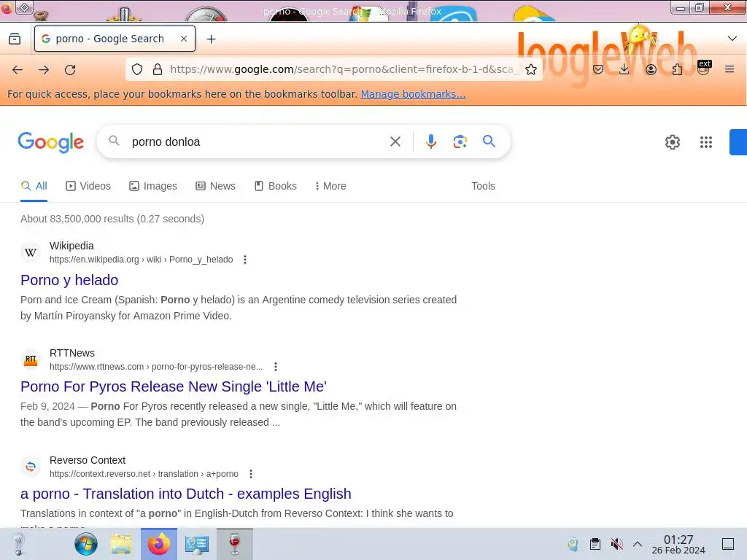Go to Google homepage via logo
The image size is (747, 560).
tap(50, 142)
